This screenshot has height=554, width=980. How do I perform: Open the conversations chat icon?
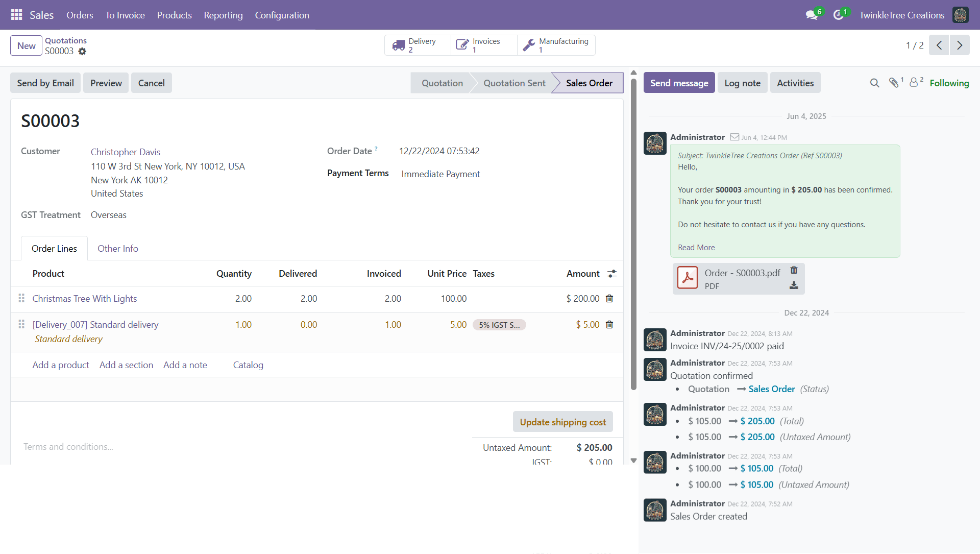point(812,15)
